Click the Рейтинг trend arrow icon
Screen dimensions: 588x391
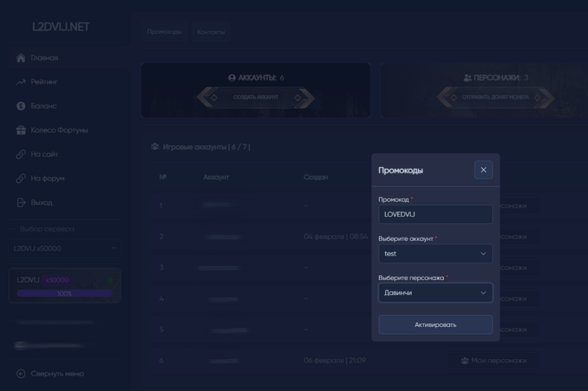pyautogui.click(x=21, y=82)
